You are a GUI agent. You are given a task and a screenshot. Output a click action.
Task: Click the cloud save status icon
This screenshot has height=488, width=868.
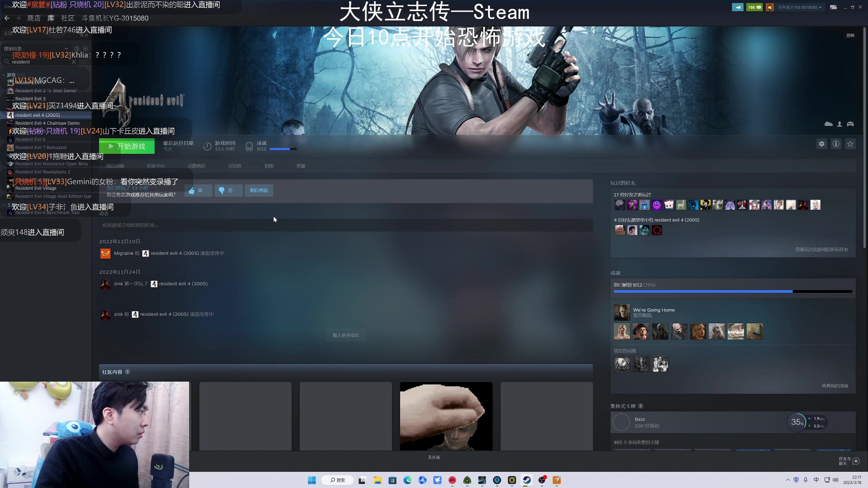828,124
